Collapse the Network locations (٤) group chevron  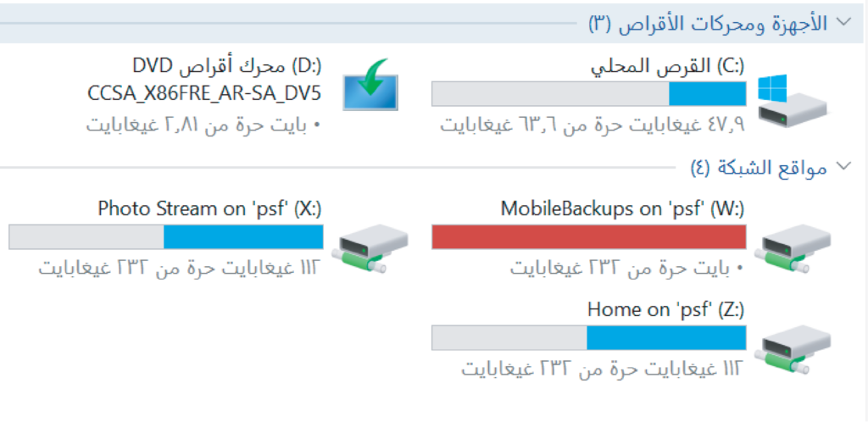point(844,166)
